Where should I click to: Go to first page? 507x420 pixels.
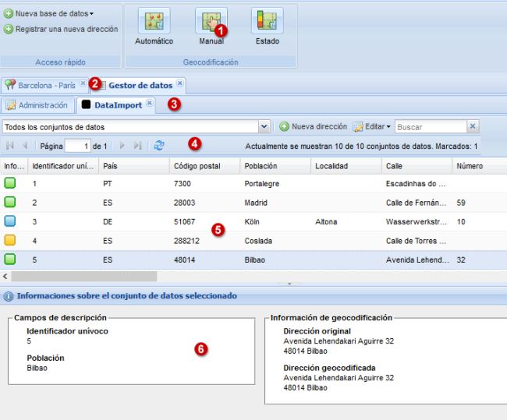point(9,146)
